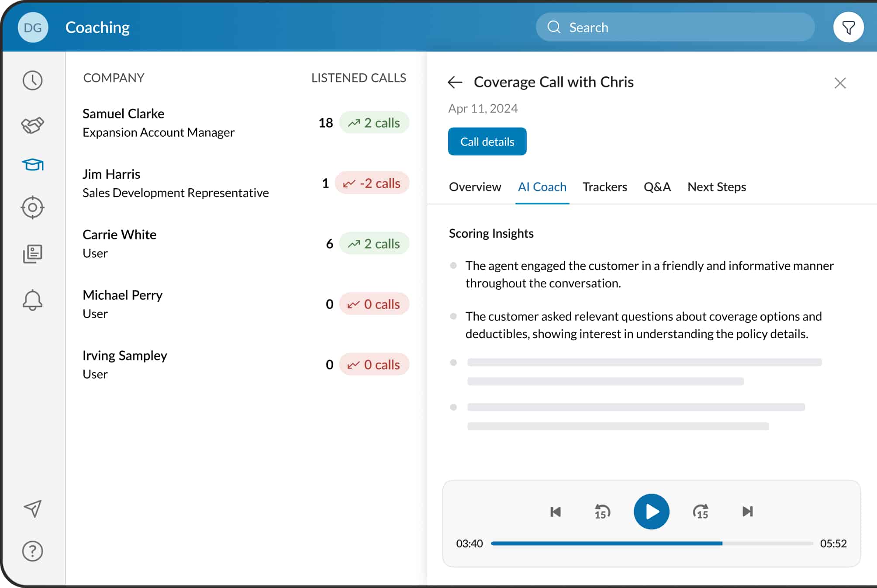
Task: Click the Call details button
Action: click(x=487, y=142)
